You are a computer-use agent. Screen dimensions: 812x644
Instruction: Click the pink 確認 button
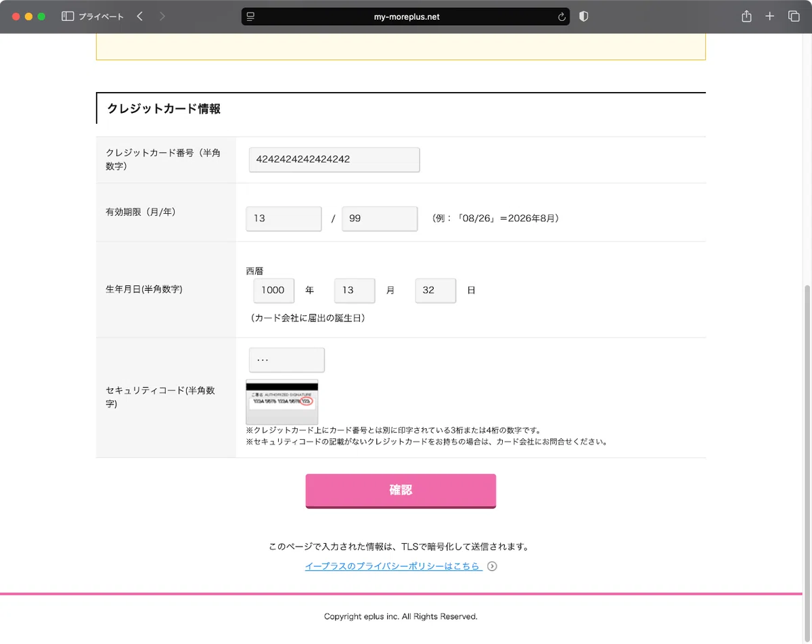401,490
